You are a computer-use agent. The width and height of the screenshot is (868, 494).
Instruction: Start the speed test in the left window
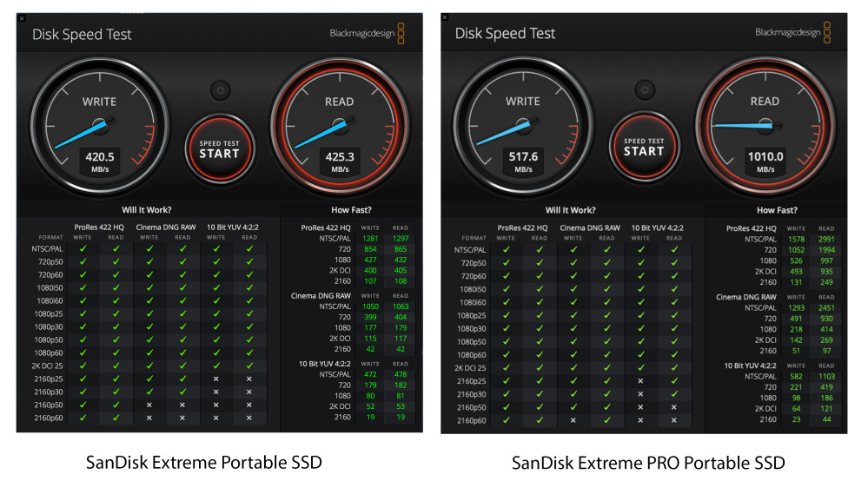(220, 148)
